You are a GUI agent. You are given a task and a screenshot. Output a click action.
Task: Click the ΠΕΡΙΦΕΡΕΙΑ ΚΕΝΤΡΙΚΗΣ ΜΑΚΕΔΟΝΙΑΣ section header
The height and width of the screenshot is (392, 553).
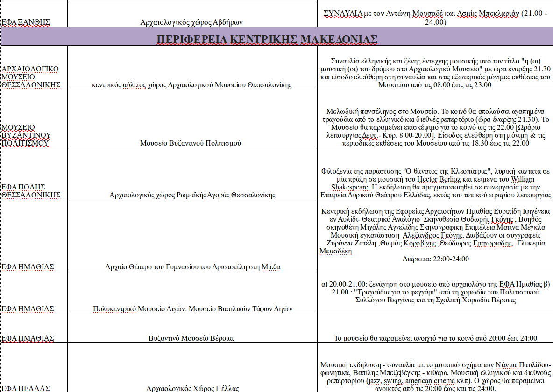[x=267, y=39]
